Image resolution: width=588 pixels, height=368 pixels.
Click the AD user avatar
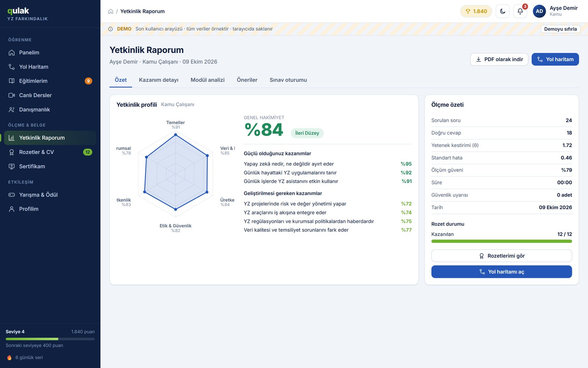539,11
